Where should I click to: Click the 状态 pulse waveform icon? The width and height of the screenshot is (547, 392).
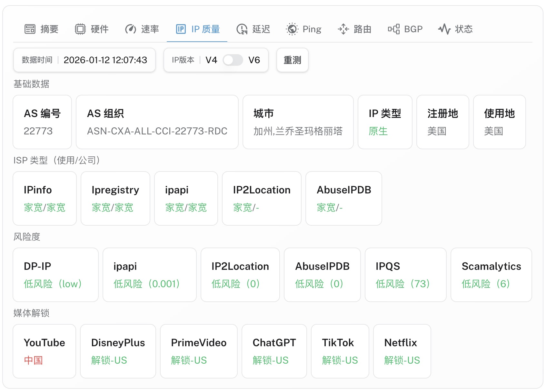pos(444,29)
